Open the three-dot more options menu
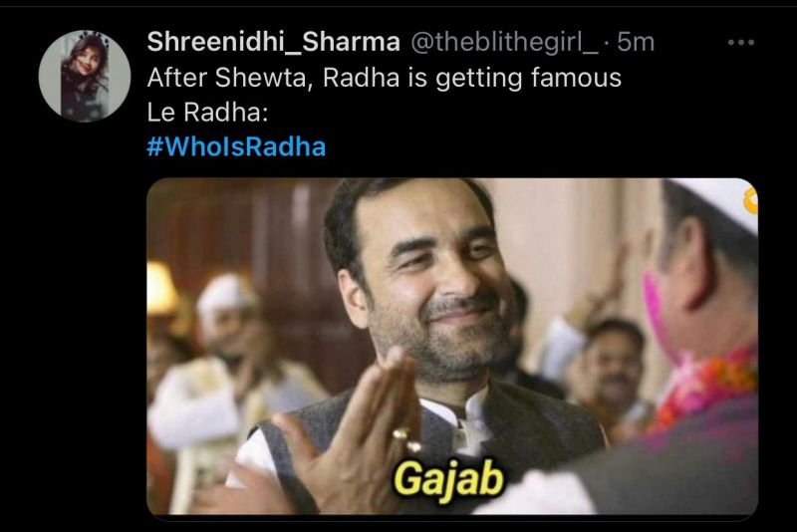The image size is (797, 532). click(x=740, y=43)
